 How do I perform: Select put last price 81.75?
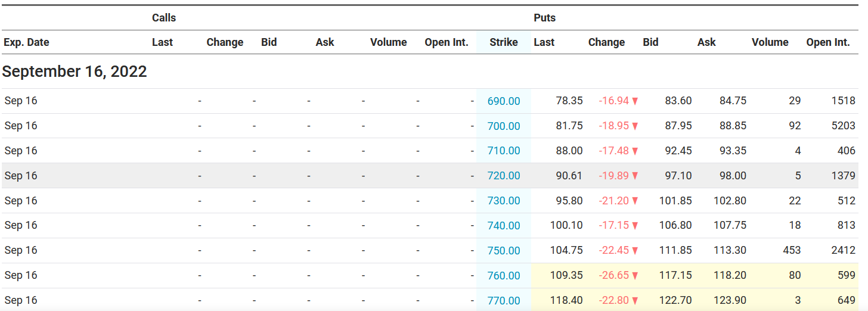point(569,126)
